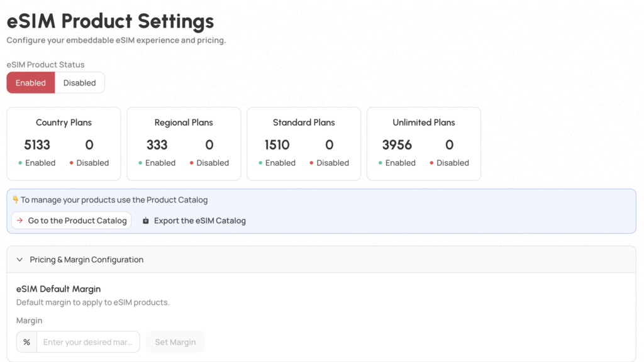The image size is (644, 362).
Task: Click the green Enabled dot under Standard Plans
Action: point(261,163)
